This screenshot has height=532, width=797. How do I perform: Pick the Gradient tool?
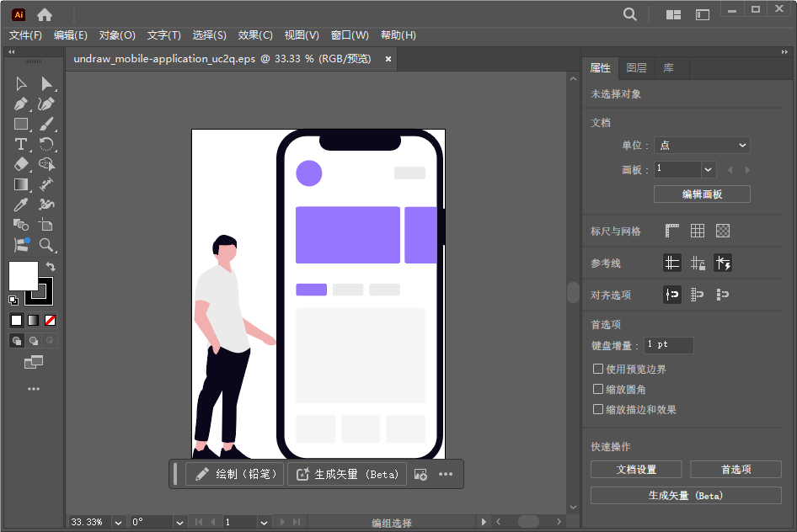click(x=21, y=184)
